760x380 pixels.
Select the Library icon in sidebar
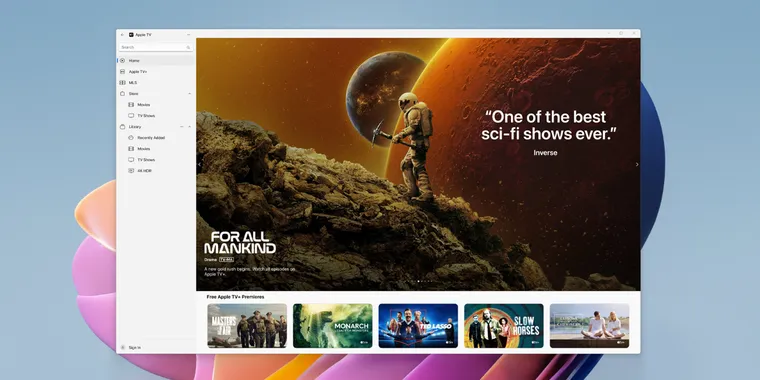coord(122,127)
